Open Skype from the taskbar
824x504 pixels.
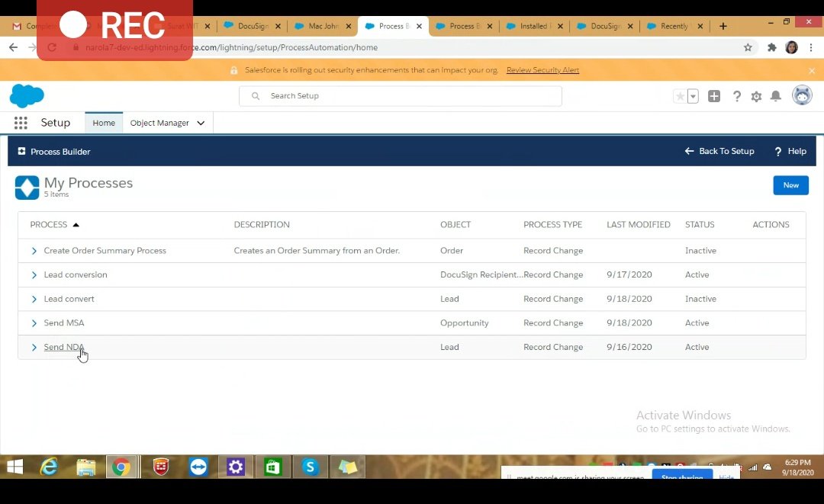tap(310, 467)
